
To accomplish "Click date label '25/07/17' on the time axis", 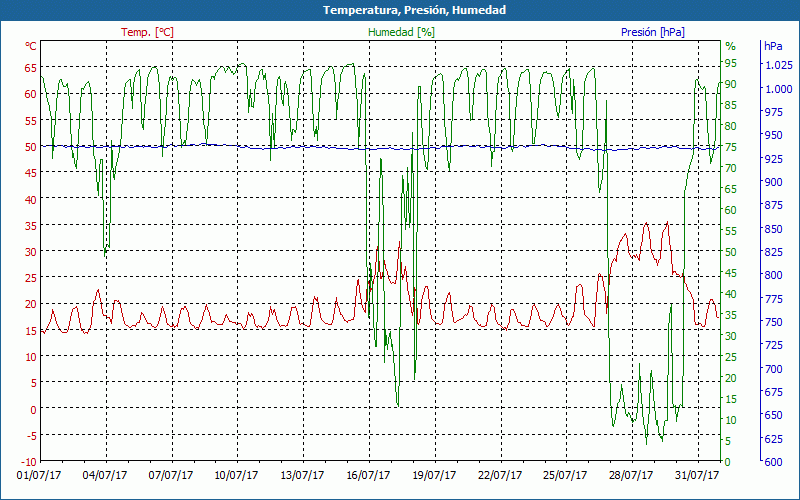I will click(x=565, y=475).
